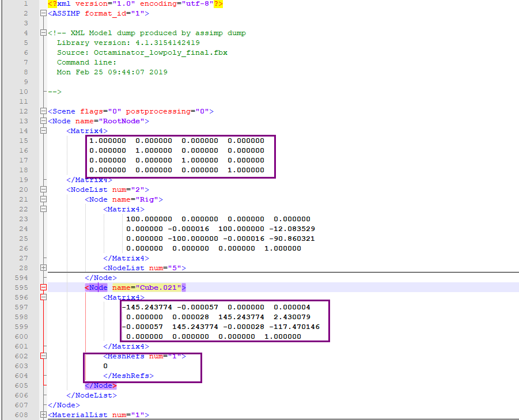Click the value -12.083529 in the Rig matrix
Image resolution: width=519 pixels, height=420 pixels.
292,229
